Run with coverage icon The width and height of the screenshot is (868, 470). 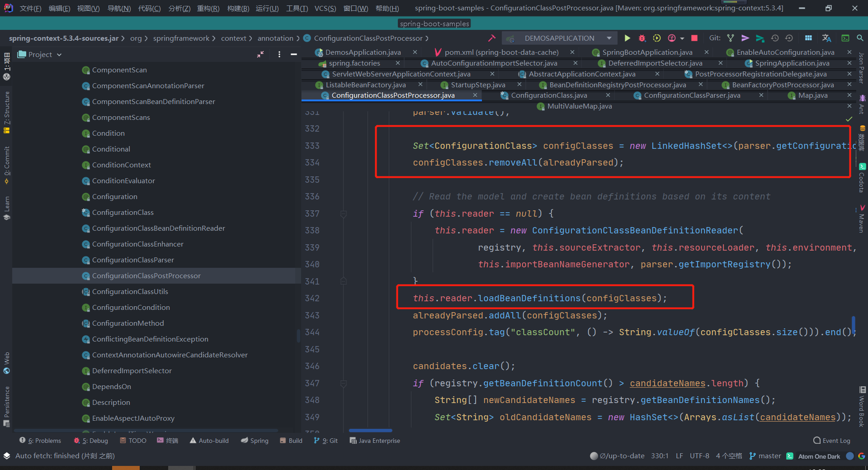pyautogui.click(x=657, y=38)
